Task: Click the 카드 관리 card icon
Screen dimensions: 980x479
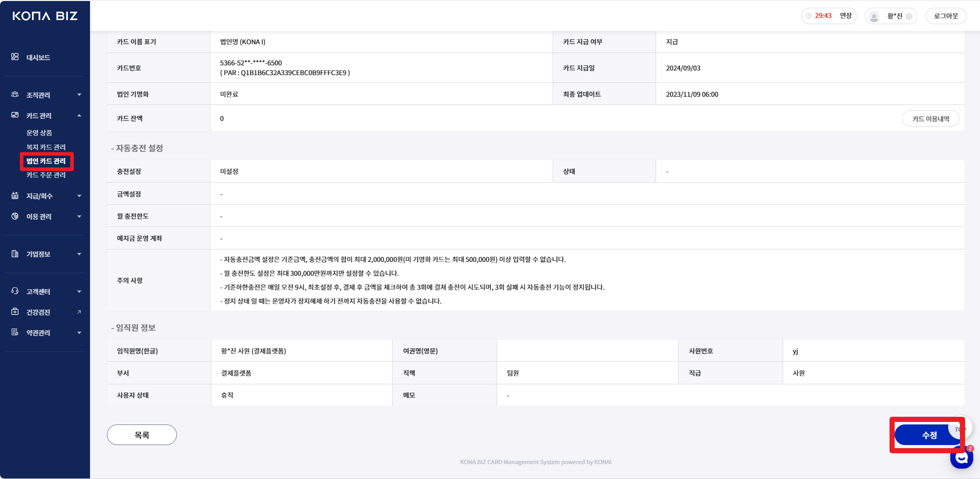Action: pyautogui.click(x=15, y=115)
